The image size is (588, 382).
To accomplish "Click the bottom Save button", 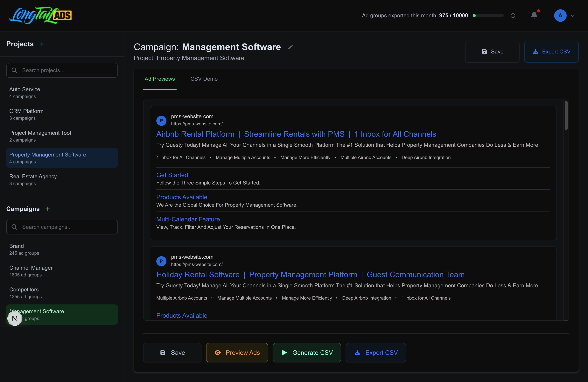I will (x=172, y=353).
